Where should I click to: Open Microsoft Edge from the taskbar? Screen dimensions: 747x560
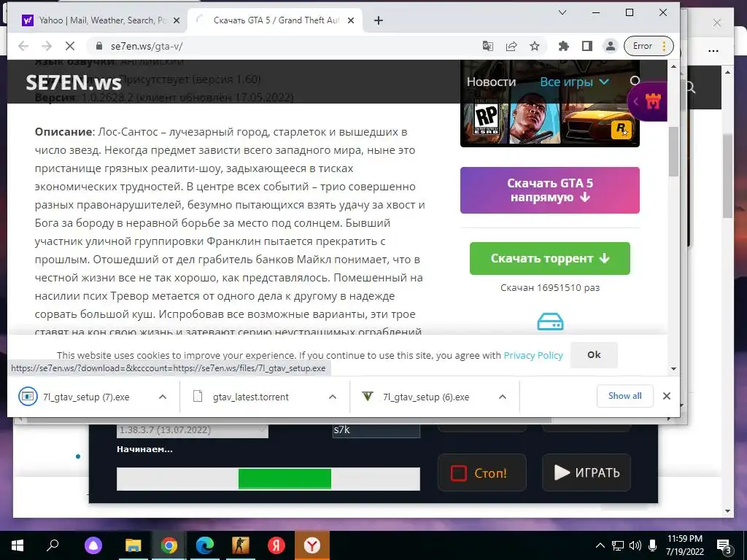click(205, 545)
